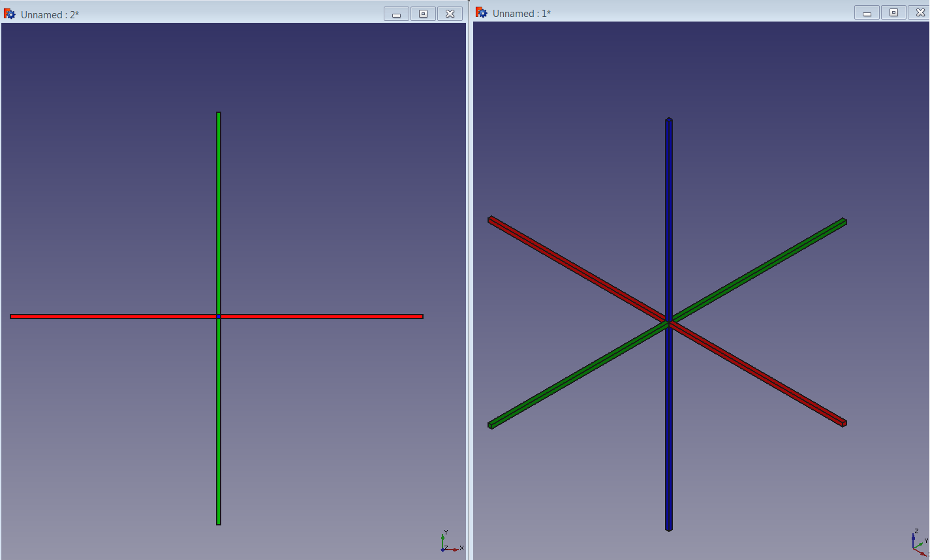
Task: Select the green vertical beam in the left viewport
Action: [x=218, y=196]
